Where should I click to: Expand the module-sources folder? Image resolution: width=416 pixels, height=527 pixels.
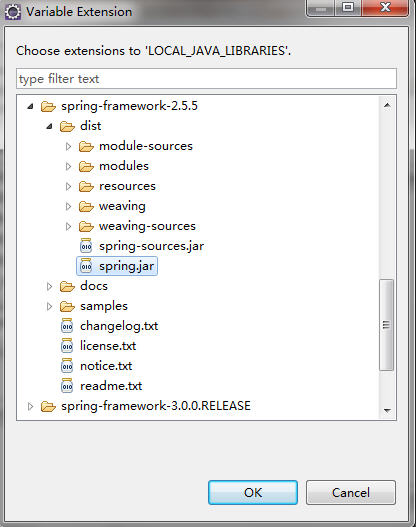point(68,147)
